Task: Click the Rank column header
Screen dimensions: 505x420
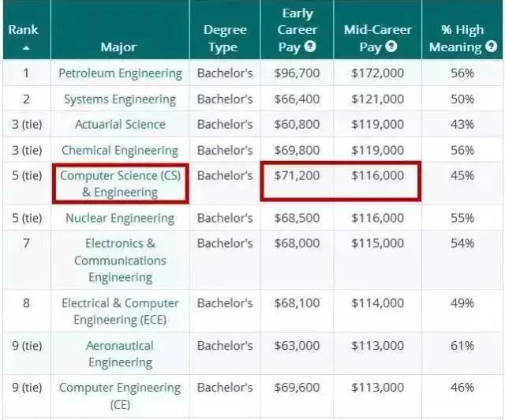Action: click(x=24, y=30)
